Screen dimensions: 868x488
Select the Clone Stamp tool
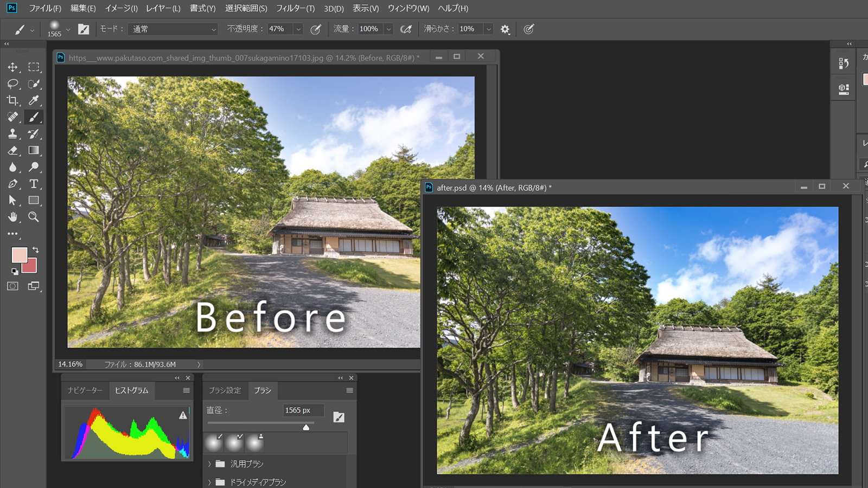tap(12, 134)
